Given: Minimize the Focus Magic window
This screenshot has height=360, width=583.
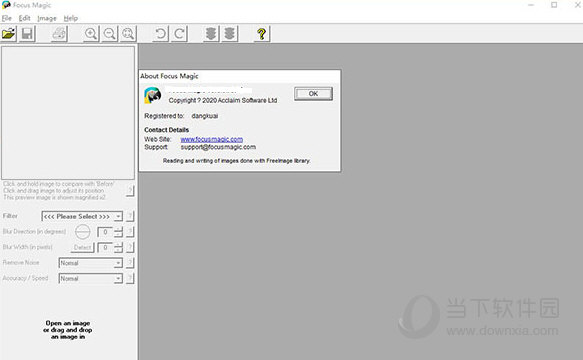Looking at the screenshot, I should 531,5.
